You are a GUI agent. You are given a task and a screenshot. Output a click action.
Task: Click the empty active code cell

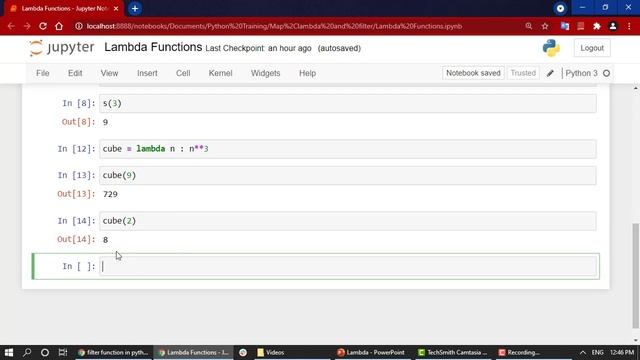tap(348, 267)
